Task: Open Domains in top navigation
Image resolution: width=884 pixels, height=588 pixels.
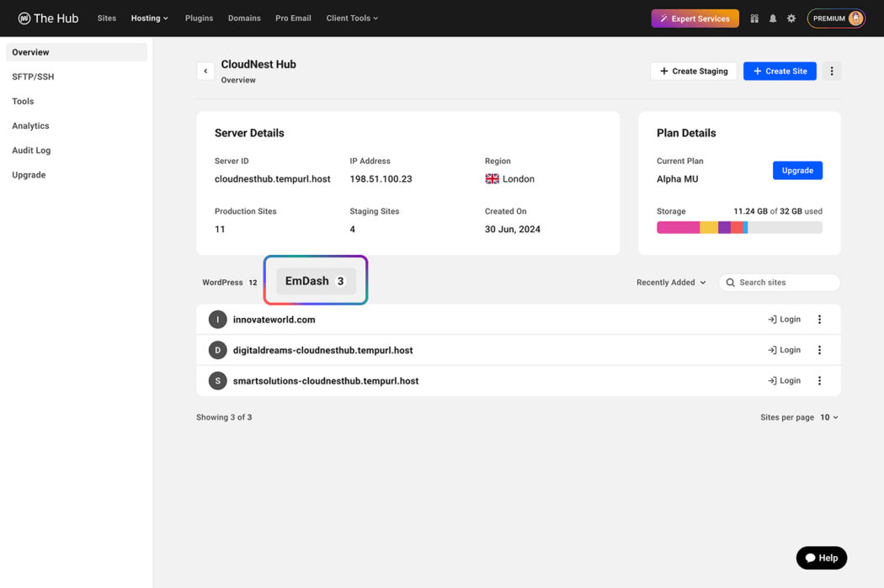Action: click(244, 18)
